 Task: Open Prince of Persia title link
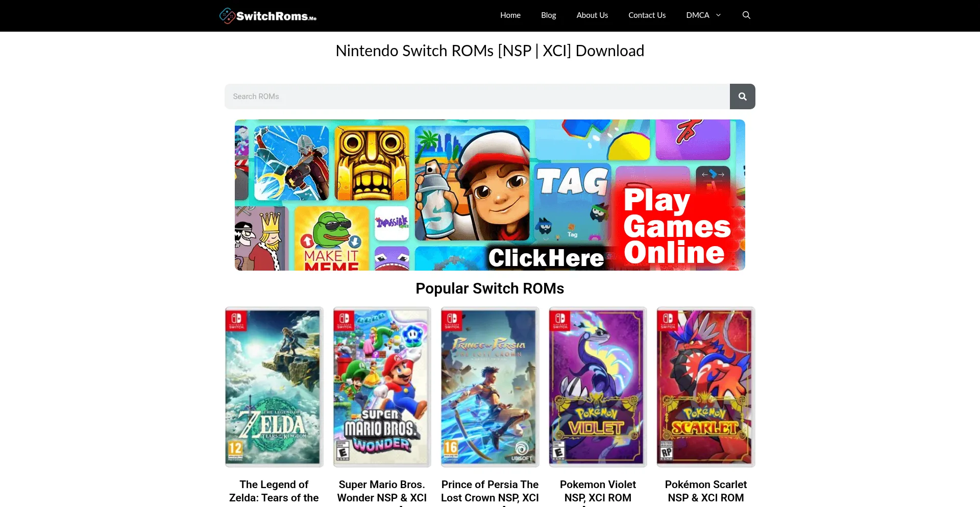489,491
